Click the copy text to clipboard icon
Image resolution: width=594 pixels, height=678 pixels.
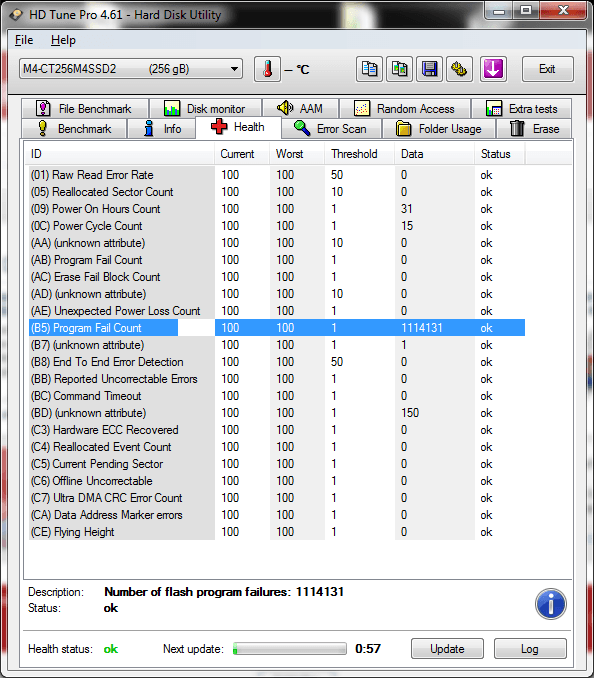click(x=369, y=69)
